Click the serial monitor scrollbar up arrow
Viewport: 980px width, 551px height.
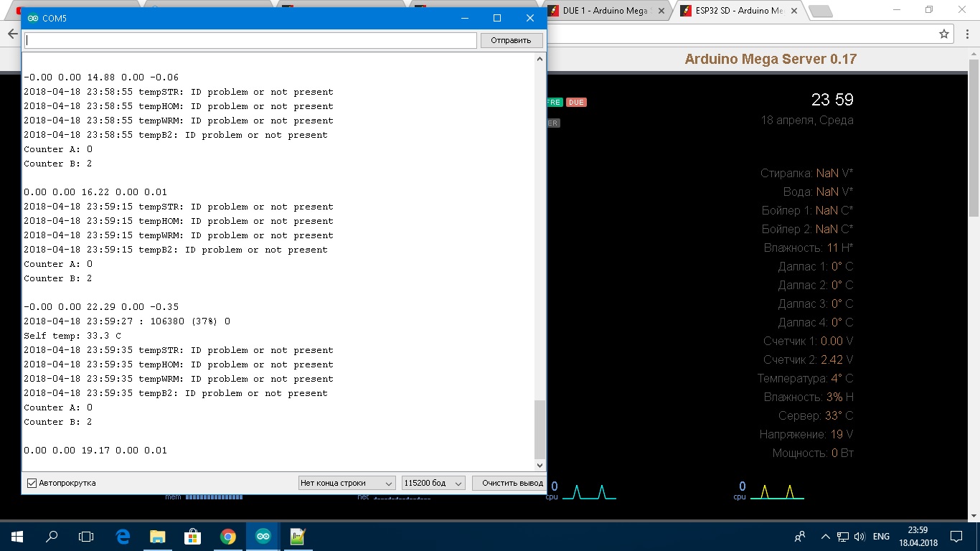540,59
